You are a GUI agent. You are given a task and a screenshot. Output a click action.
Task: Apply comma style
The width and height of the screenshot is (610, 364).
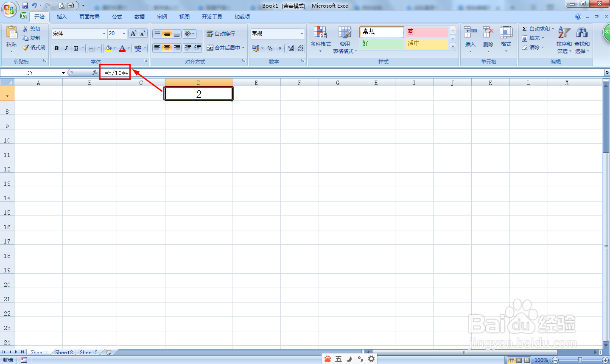280,48
